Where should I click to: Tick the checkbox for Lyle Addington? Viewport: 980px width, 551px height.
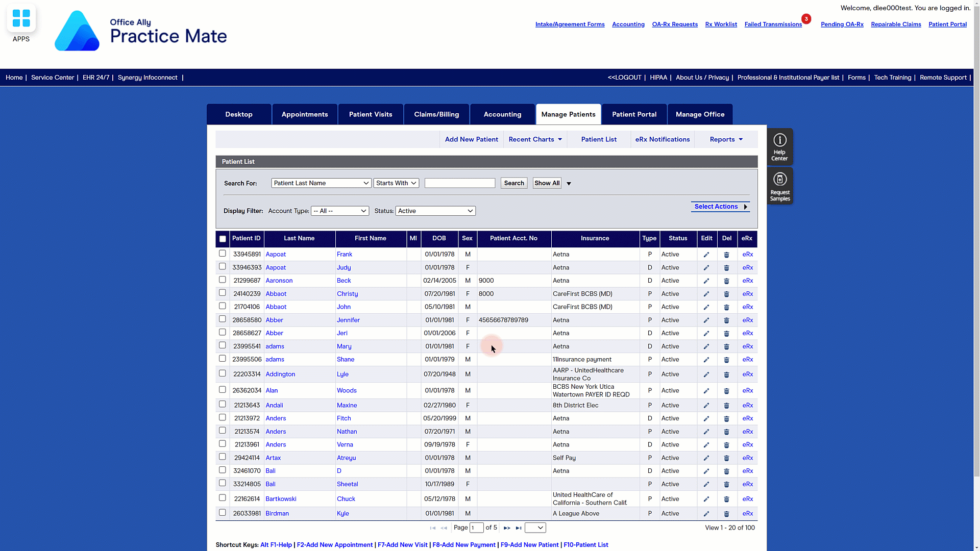click(x=222, y=373)
